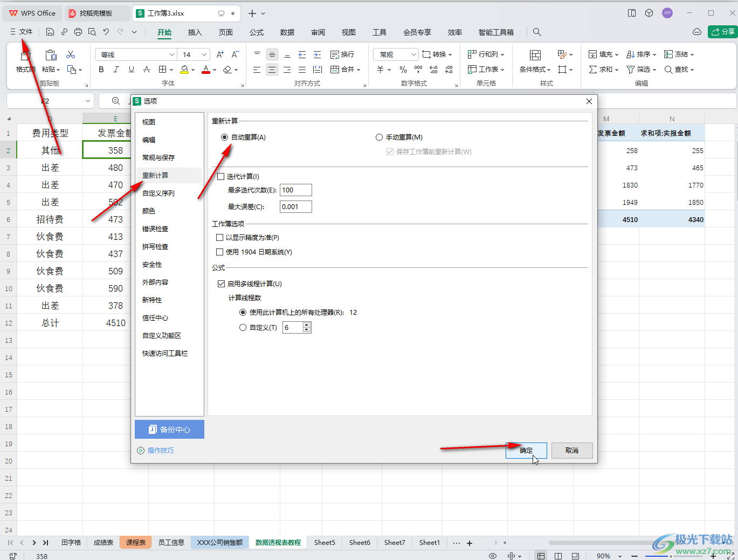Select 自定义 thread count radio
738x560 pixels.
click(243, 327)
